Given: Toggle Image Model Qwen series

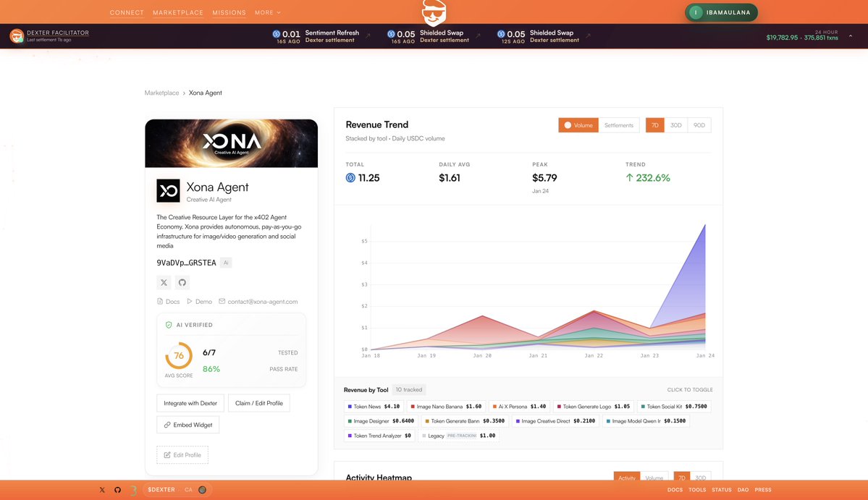Looking at the screenshot, I should (646, 421).
